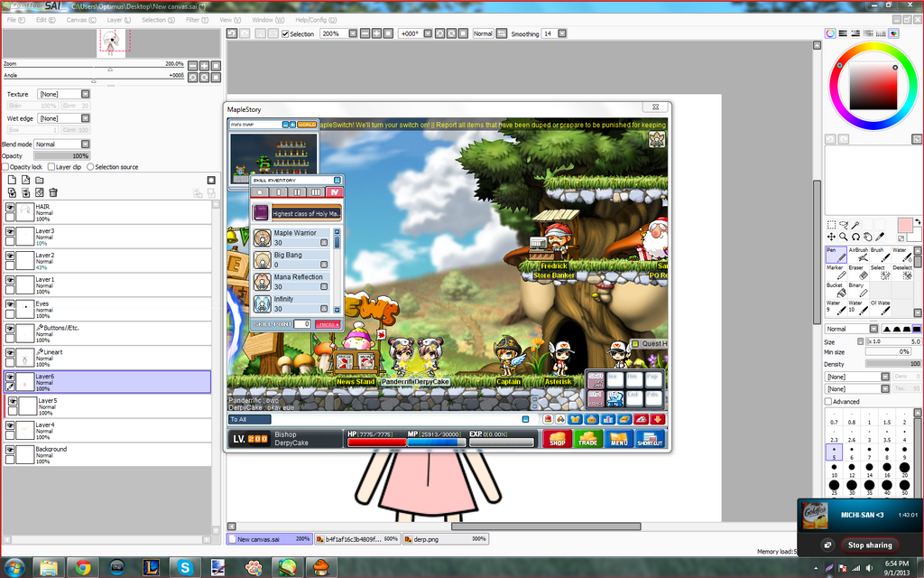Pick the rotate view tool
Viewport: 924px width, 578px height.
[855, 237]
